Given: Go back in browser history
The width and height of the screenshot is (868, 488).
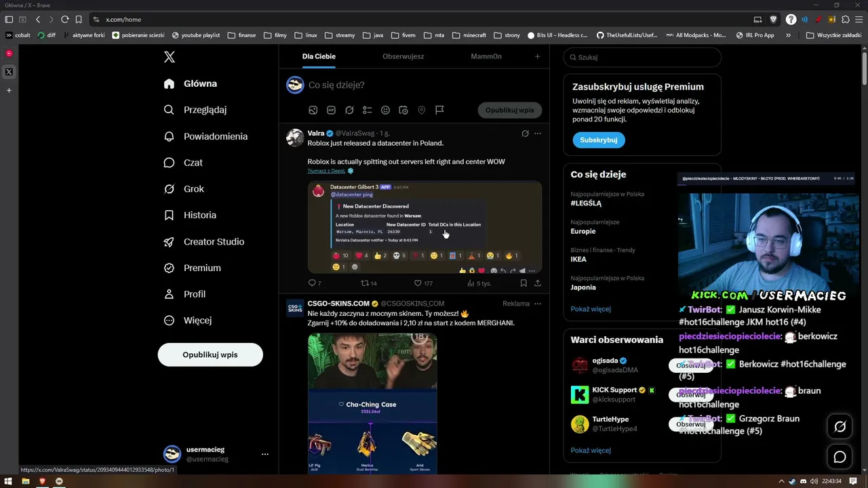Looking at the screenshot, I should 38,20.
